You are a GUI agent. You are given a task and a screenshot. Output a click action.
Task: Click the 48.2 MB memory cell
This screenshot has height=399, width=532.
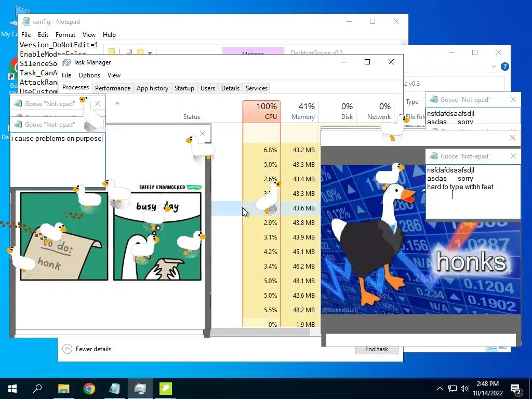(300, 310)
